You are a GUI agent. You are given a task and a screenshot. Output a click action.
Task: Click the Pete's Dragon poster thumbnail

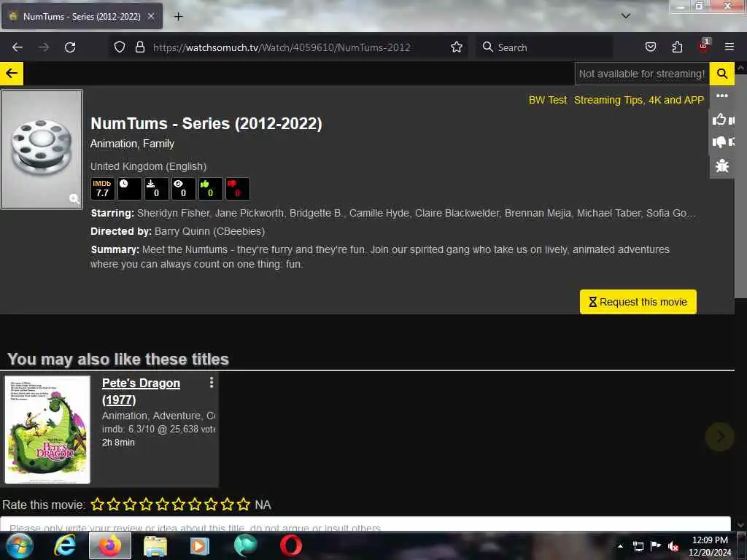pos(47,429)
